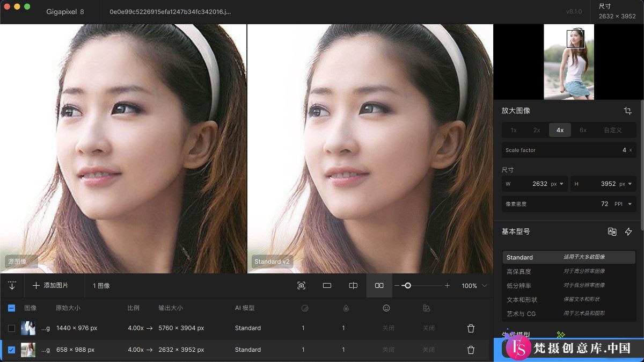Click the 添加图片 add images button

point(51,285)
